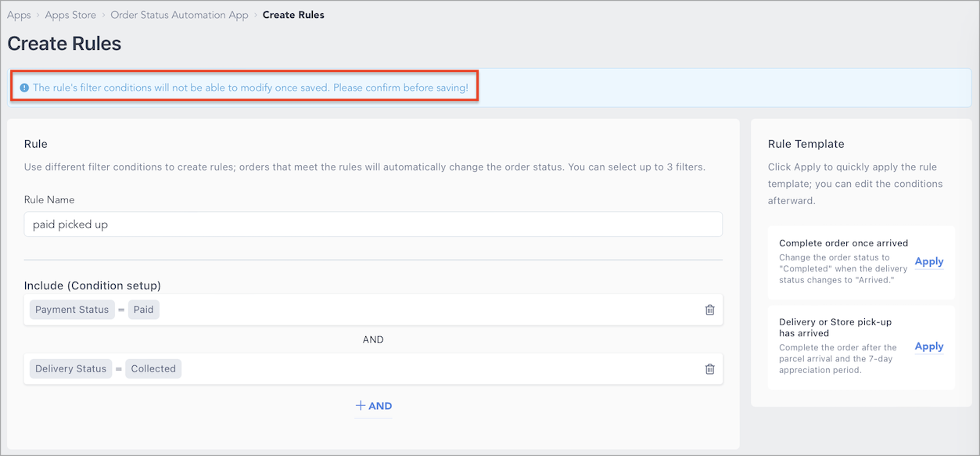Click the Rule Name label
Screen dimensions: 980x456
pos(49,199)
